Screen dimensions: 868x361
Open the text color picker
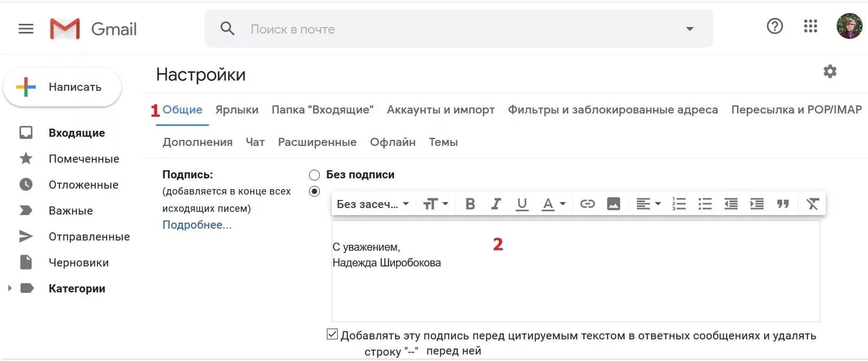(x=554, y=204)
